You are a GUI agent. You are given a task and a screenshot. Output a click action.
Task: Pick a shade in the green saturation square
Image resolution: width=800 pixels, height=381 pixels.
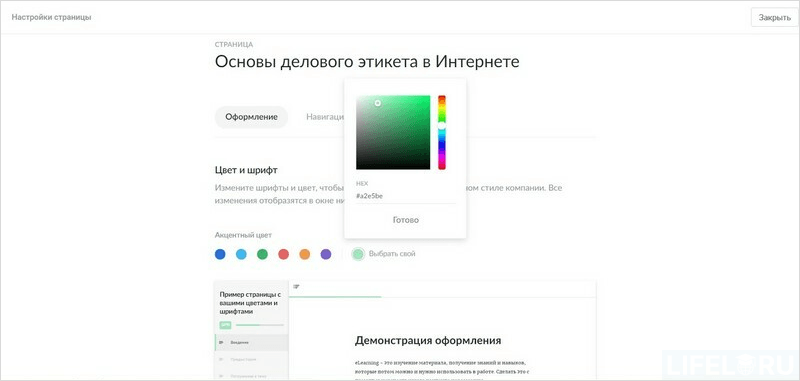393,132
